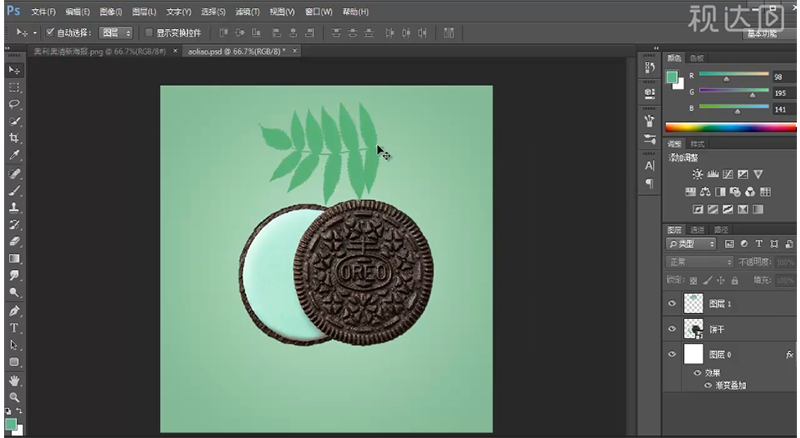Hide layer 图层 0
Image resolution: width=800 pixels, height=438 pixels.
coord(672,354)
